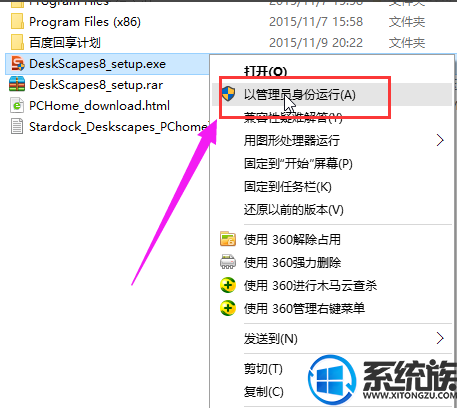The image size is (457, 408).
Task: Click the Stardock_Deskscapes text document icon
Action: coord(17,127)
